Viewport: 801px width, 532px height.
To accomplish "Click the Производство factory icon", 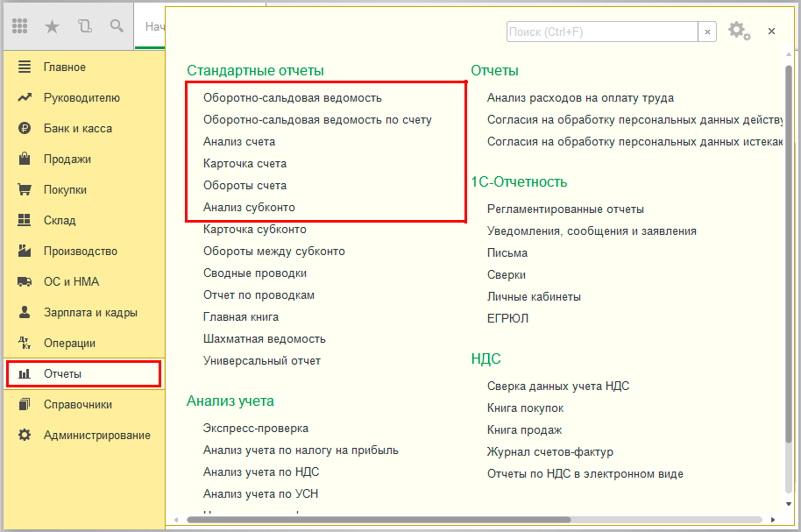I will pos(25,251).
